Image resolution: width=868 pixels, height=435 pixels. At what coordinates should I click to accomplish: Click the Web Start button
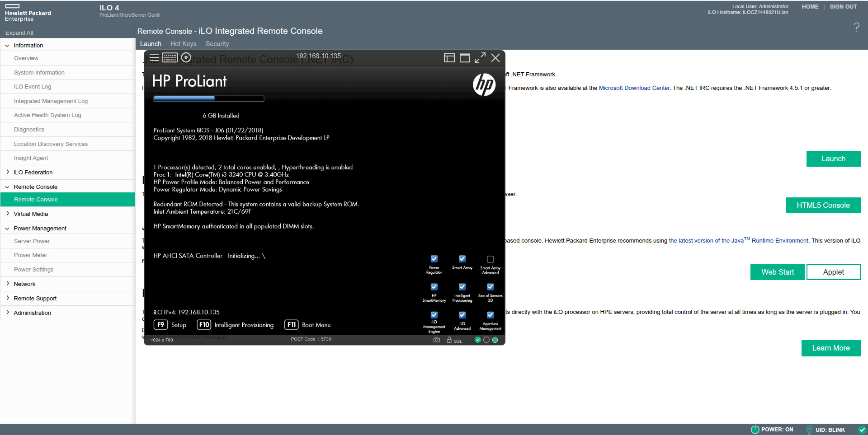[x=778, y=272]
